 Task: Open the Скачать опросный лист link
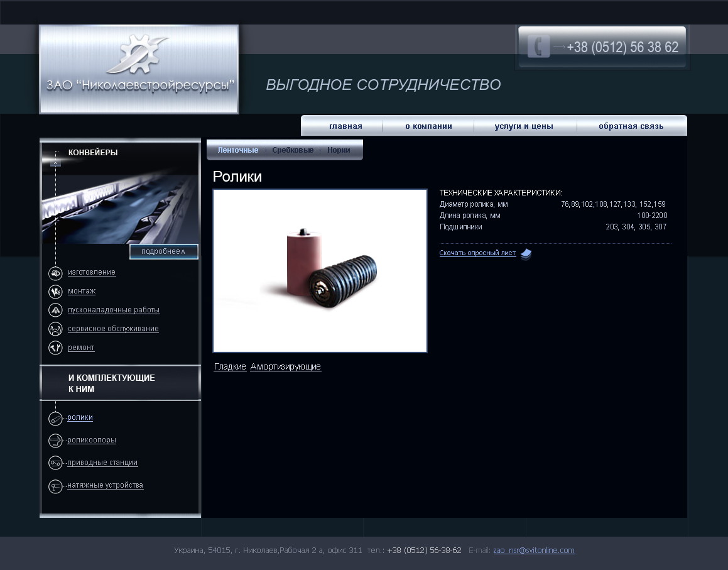477,253
